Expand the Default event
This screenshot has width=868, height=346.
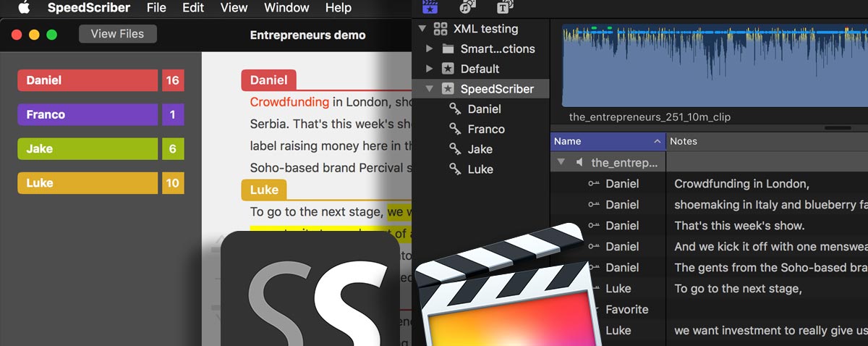[429, 69]
